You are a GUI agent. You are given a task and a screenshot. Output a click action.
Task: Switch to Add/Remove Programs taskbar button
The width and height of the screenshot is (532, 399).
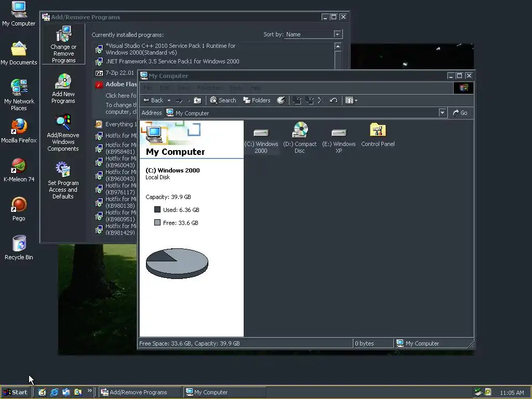pyautogui.click(x=140, y=392)
